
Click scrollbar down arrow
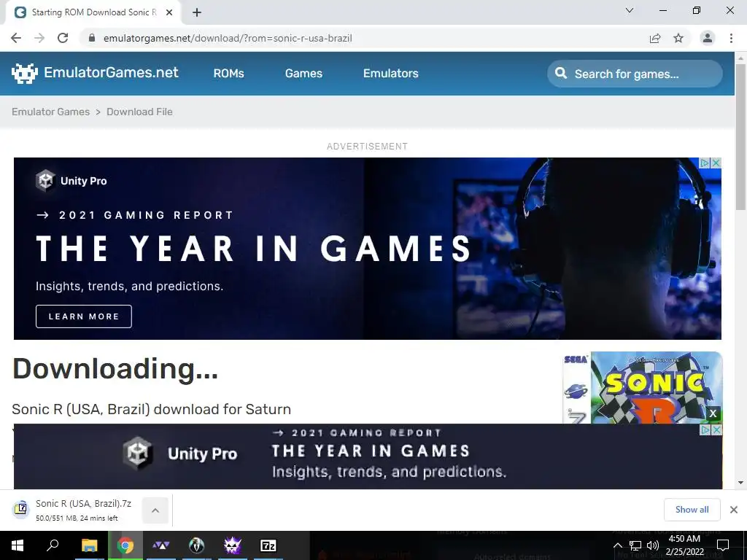tap(740, 483)
